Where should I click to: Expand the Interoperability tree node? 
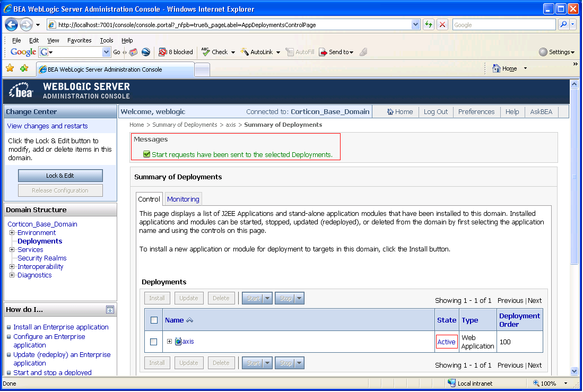pyautogui.click(x=12, y=267)
